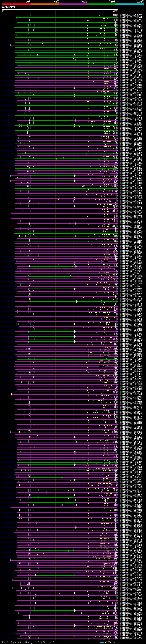This screenshot has width=146, height=644.
Task: Select the UniRef100_C6ERA6 label
Action: (131, 552)
